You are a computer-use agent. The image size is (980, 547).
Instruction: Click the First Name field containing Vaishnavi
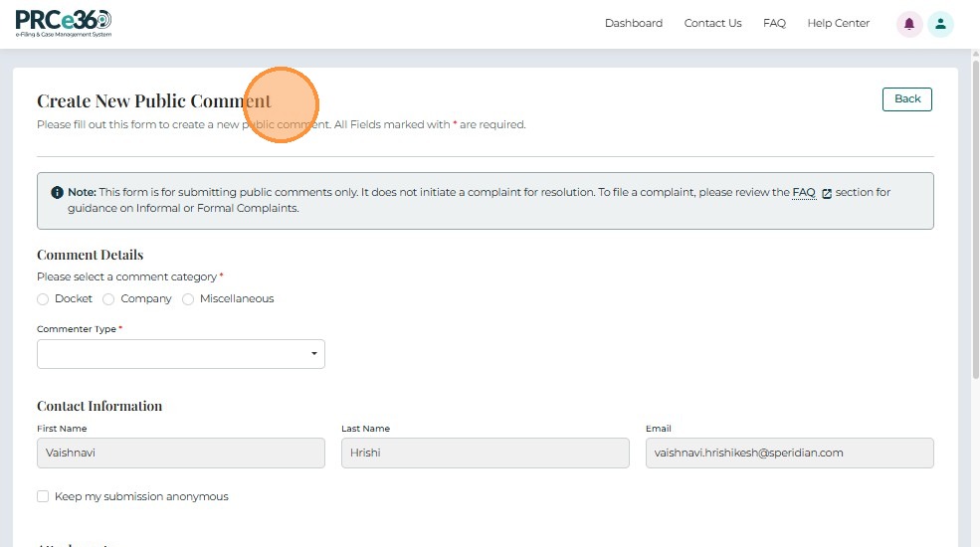181,453
